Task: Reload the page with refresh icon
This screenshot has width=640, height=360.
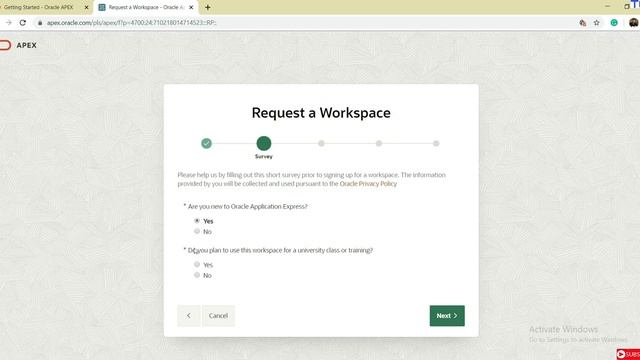Action: [23, 23]
